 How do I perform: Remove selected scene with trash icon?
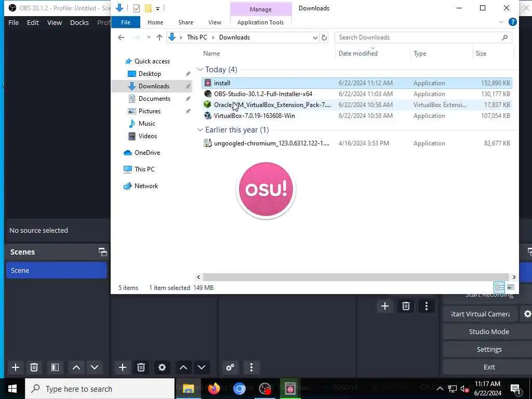tap(34, 367)
